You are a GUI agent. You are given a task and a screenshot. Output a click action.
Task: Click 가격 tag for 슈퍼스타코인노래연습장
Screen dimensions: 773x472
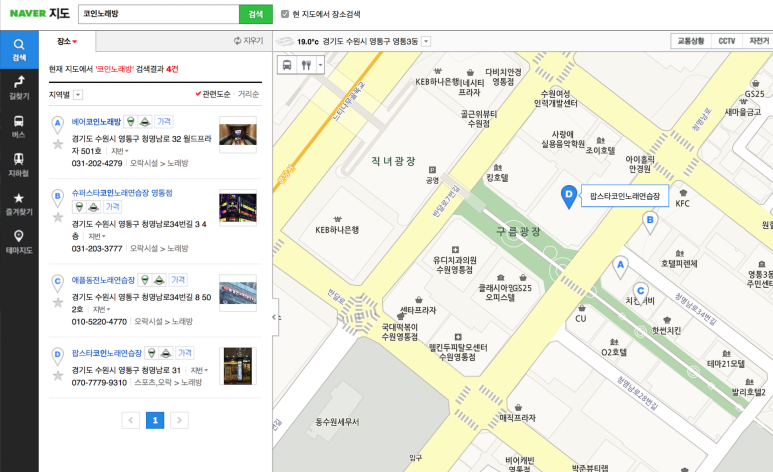[x=112, y=207]
